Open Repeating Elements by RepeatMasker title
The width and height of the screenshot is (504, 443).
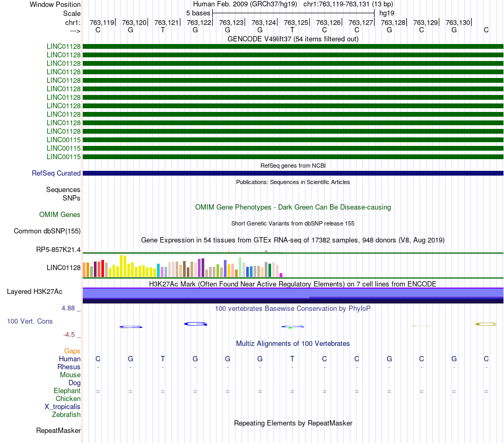point(293,423)
